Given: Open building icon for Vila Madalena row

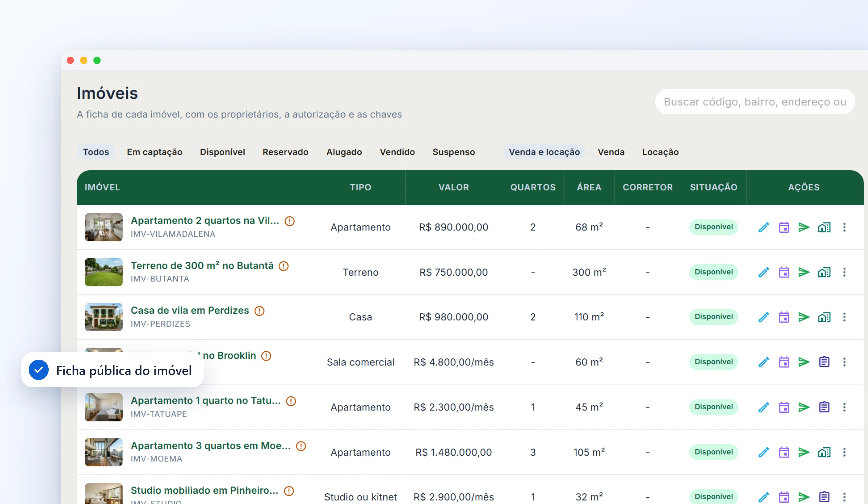Looking at the screenshot, I should [x=824, y=227].
